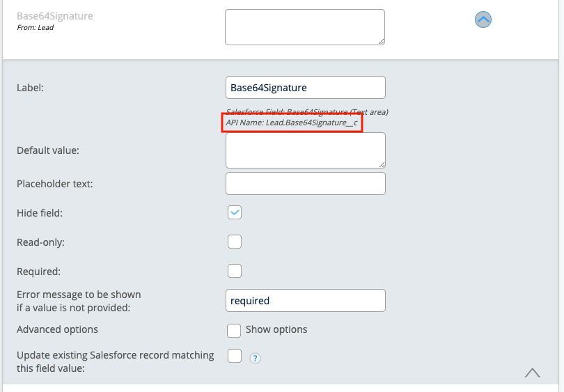Click the Placeholder text input

pos(305,184)
